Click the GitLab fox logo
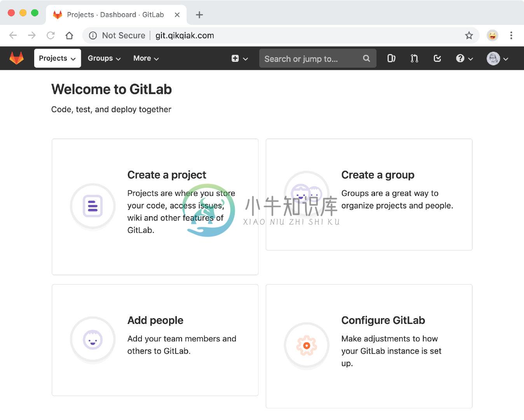The image size is (524, 420). click(x=16, y=58)
